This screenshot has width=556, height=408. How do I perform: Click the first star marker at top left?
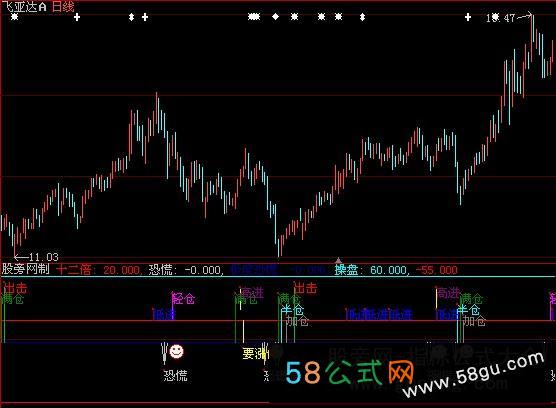[14, 17]
